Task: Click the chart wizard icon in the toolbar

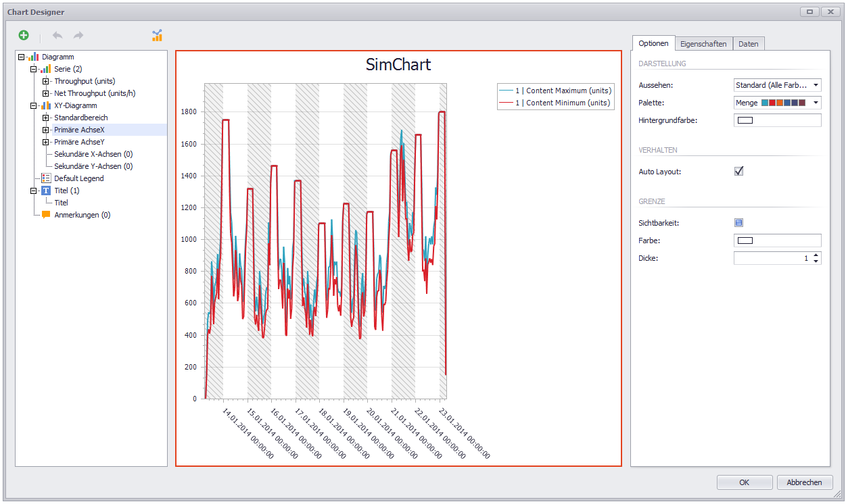Action: [x=157, y=34]
